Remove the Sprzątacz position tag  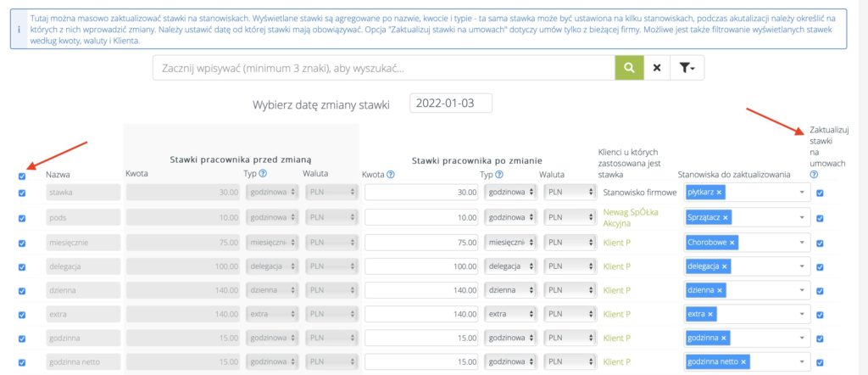click(726, 218)
